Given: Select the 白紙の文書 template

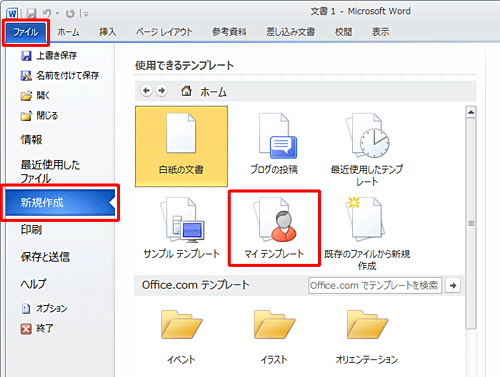Looking at the screenshot, I should click(x=181, y=146).
